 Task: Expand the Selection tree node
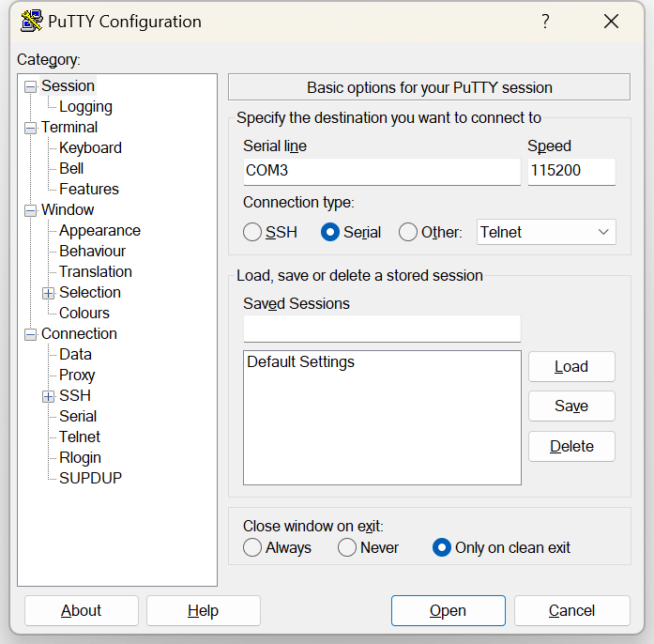point(48,294)
